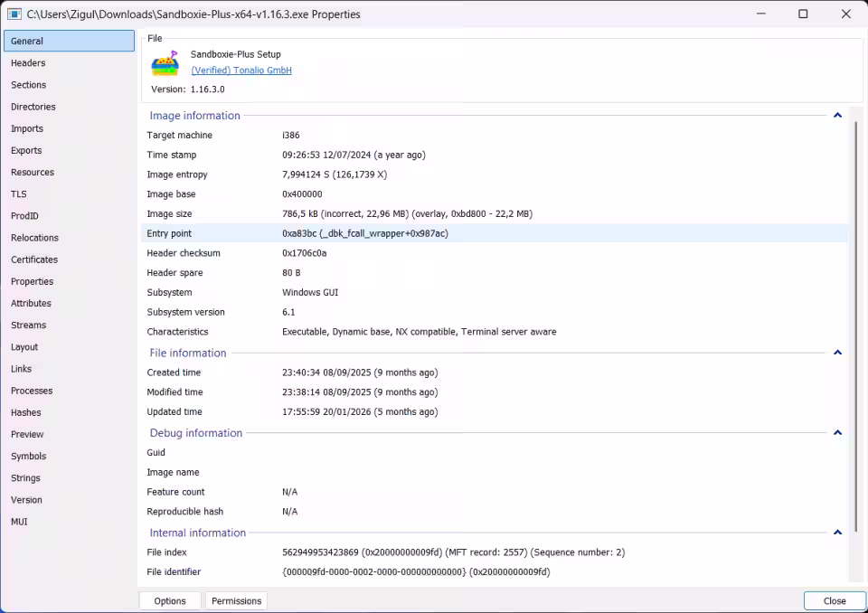Image resolution: width=868 pixels, height=613 pixels.
Task: Show the Exports page
Action: 70,151
